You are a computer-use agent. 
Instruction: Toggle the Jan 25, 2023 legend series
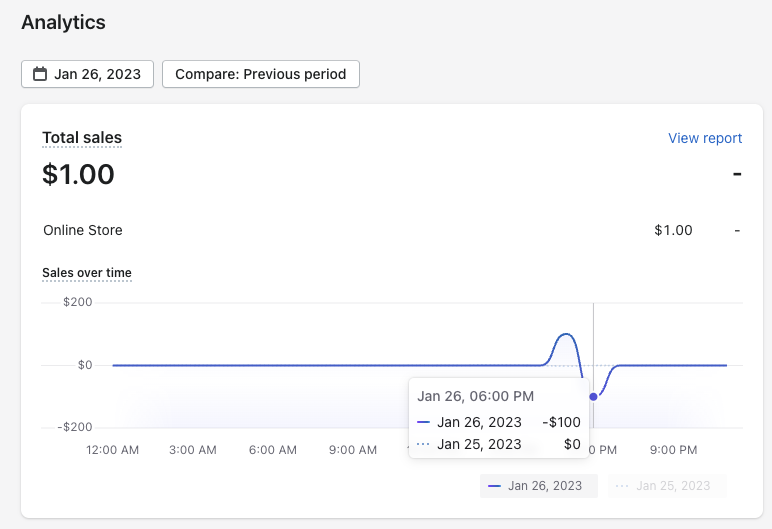coord(666,486)
